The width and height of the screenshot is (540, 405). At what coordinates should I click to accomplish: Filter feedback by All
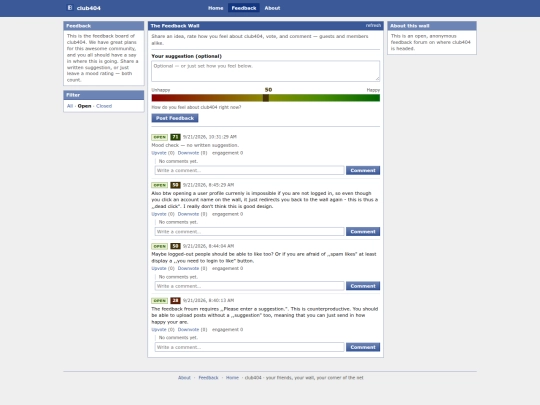(x=70, y=106)
